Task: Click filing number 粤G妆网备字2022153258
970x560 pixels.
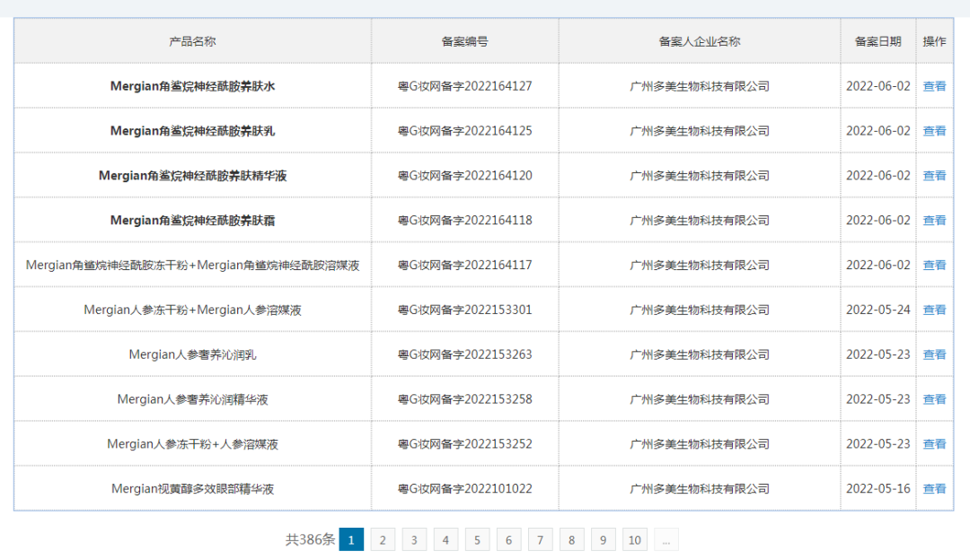Action: [x=464, y=399]
